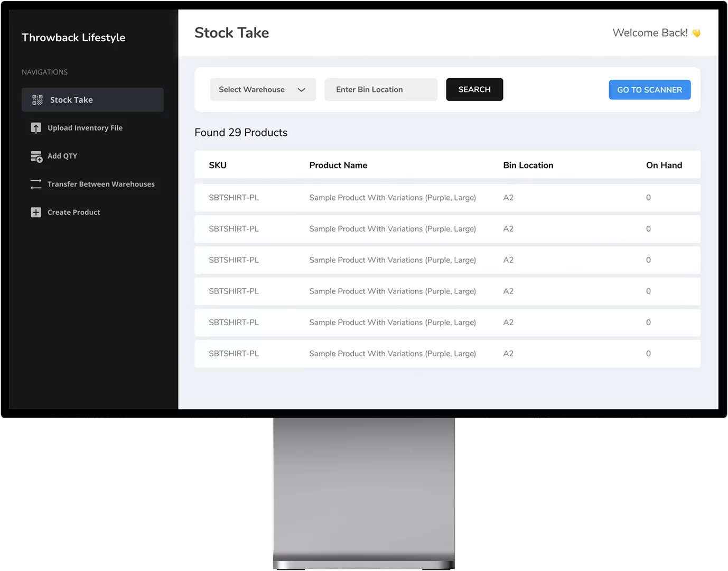This screenshot has height=571, width=728.
Task: Click the Throwback Lifestyle logo
Action: 73,37
